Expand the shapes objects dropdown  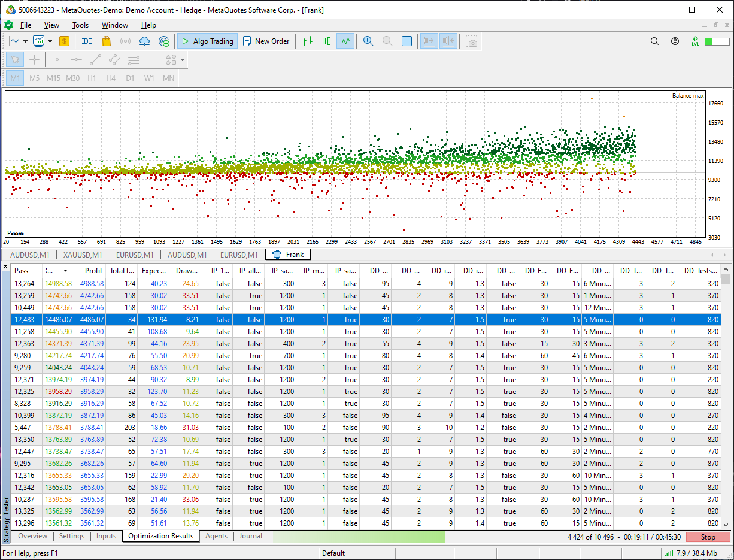click(x=182, y=60)
